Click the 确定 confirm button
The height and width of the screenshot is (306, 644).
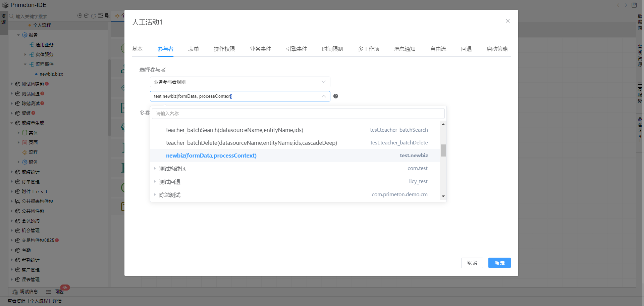499,263
